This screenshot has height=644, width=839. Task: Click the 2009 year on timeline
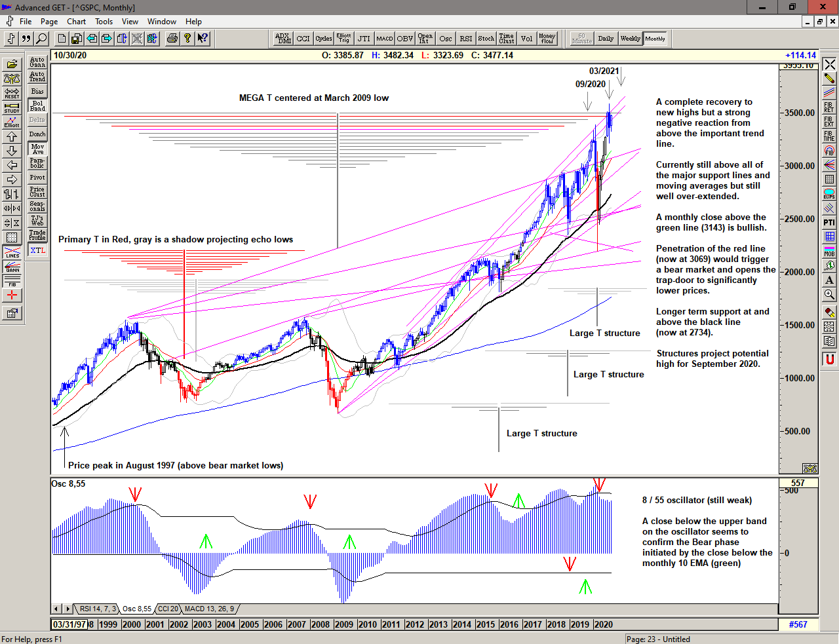click(343, 624)
